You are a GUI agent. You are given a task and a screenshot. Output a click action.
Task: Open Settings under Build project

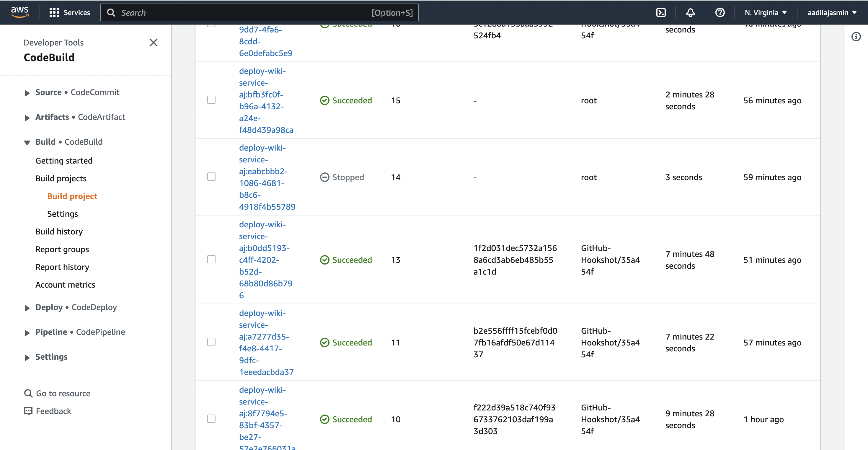[x=62, y=214]
